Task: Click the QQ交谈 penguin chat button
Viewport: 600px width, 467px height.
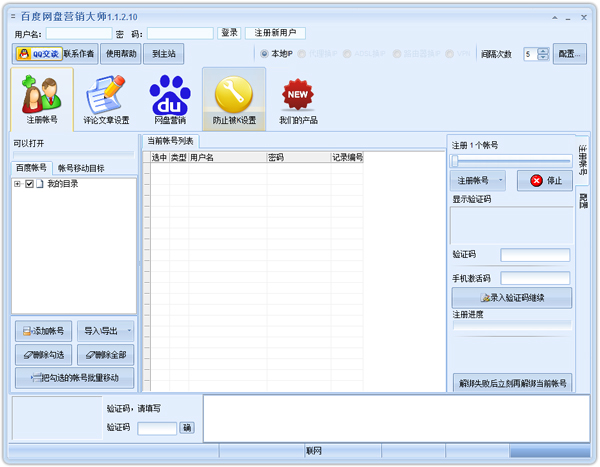Action: tap(39, 54)
